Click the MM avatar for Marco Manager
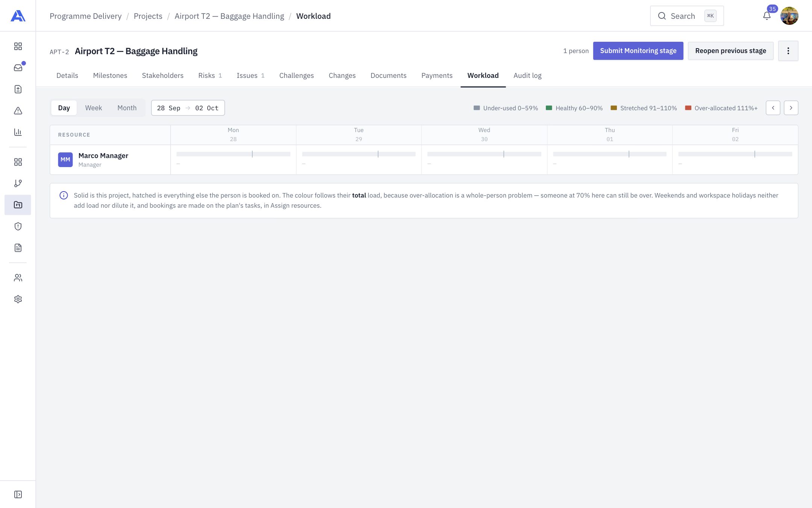The image size is (812, 508). coord(65,160)
